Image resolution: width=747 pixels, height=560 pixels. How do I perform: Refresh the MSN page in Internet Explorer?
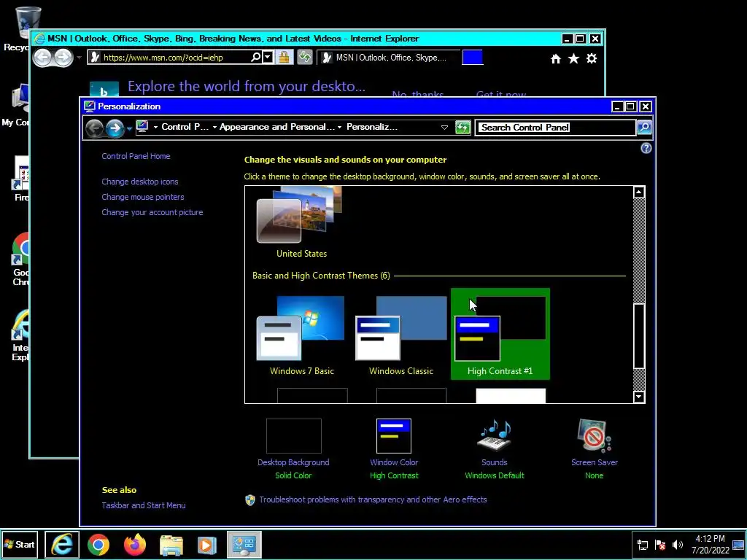click(x=304, y=58)
